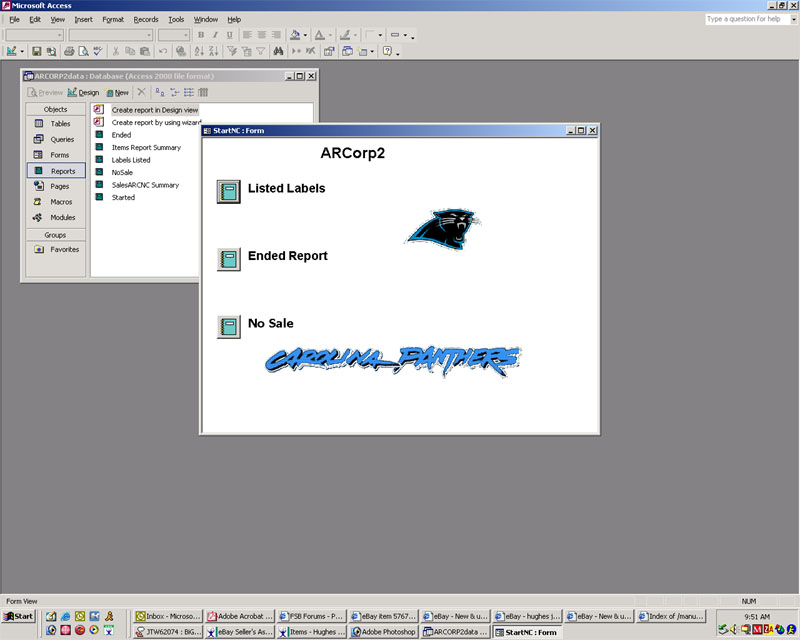Click the Ended Report notebook button

click(229, 259)
